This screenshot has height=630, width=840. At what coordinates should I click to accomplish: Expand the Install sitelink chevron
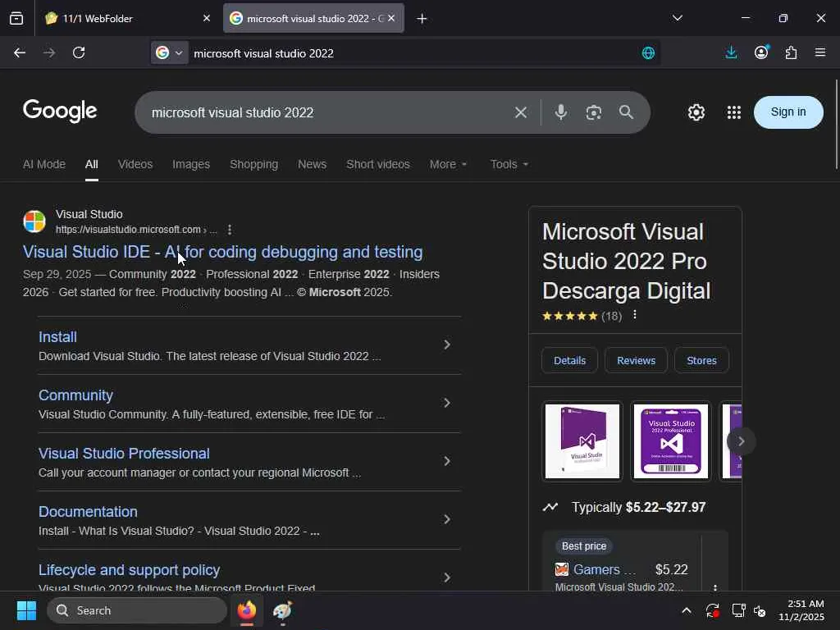pos(447,345)
